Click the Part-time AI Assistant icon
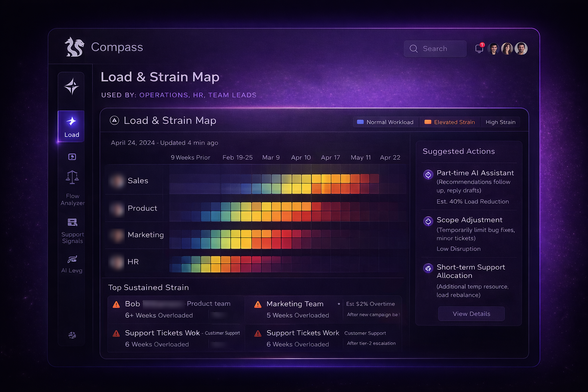 pyautogui.click(x=428, y=175)
